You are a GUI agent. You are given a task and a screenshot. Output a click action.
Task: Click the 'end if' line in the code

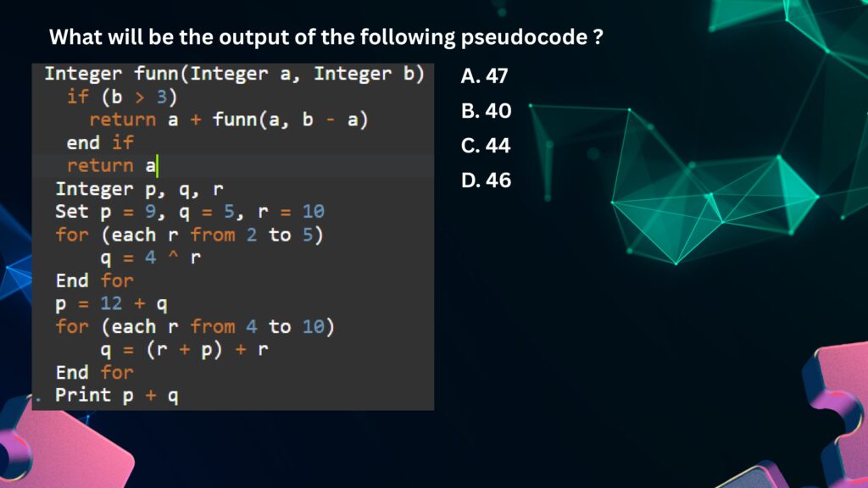[x=100, y=142]
